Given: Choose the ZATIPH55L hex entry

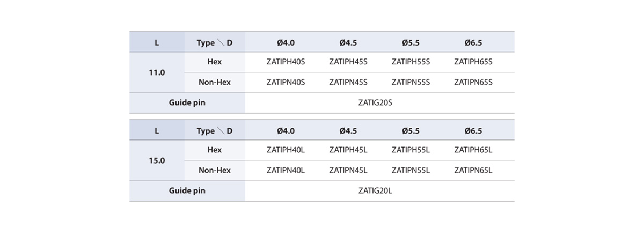Looking at the screenshot, I should click(x=411, y=150).
